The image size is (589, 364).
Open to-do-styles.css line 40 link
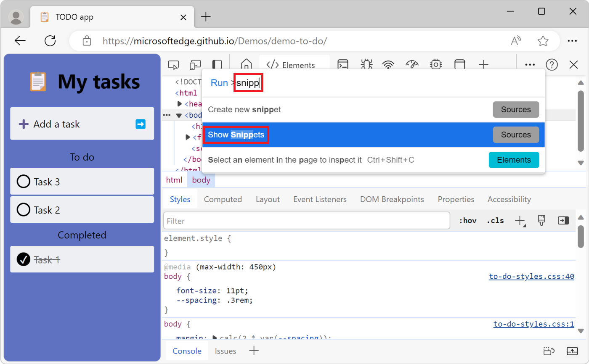[x=531, y=276]
